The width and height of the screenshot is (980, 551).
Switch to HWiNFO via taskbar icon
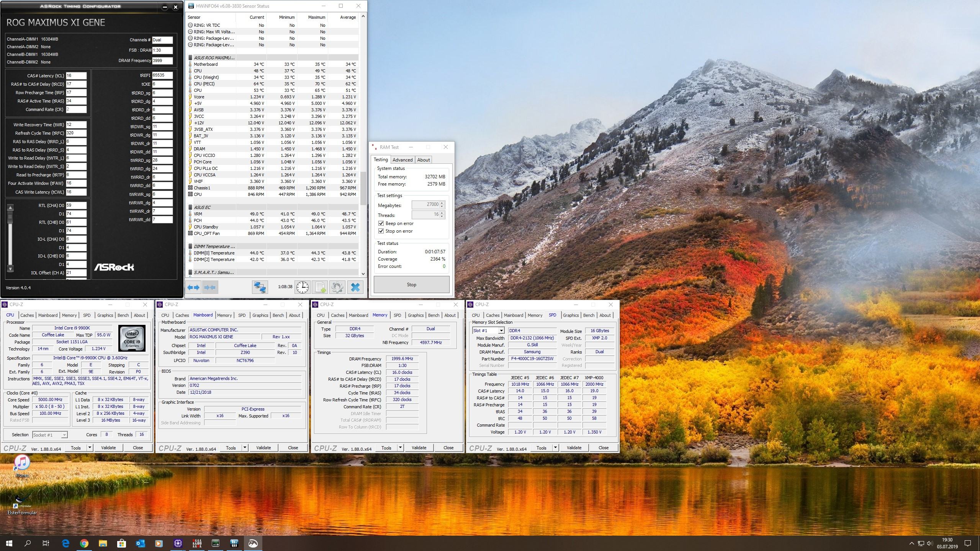tap(234, 543)
